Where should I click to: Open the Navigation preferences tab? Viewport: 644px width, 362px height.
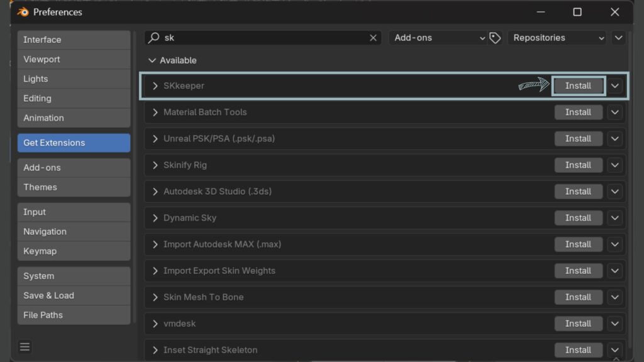[74, 231]
